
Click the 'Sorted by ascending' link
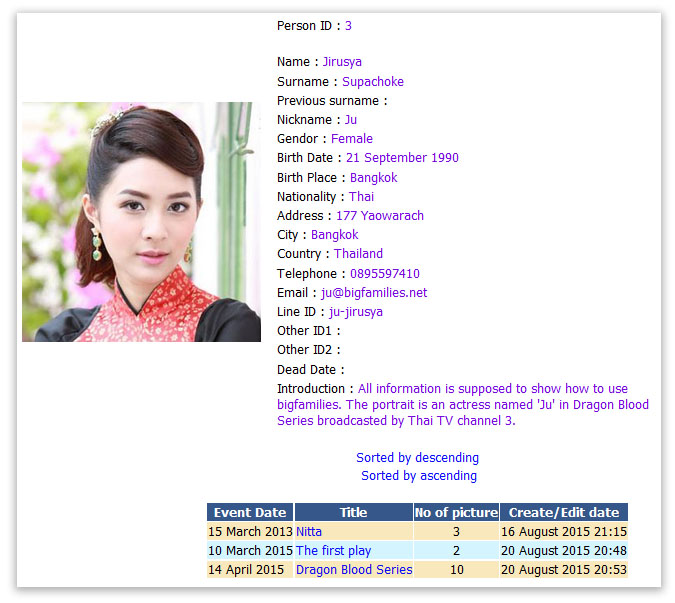tap(418, 476)
